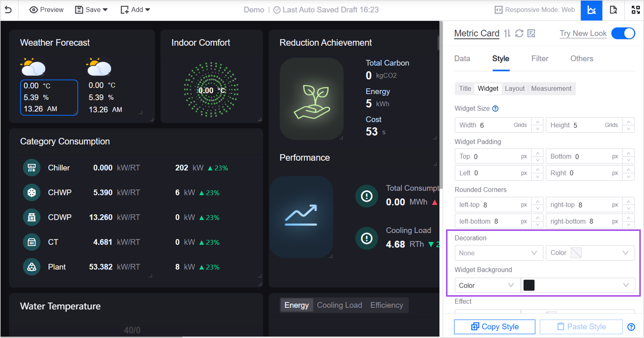Click the Copy Style button
Viewport: 644px width, 338px height.
(495, 327)
